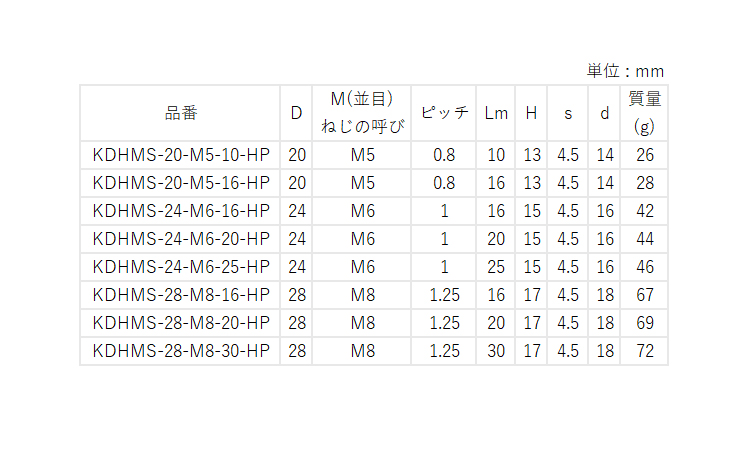Click the s column header
Screen dimensions: 750x450
(568, 114)
